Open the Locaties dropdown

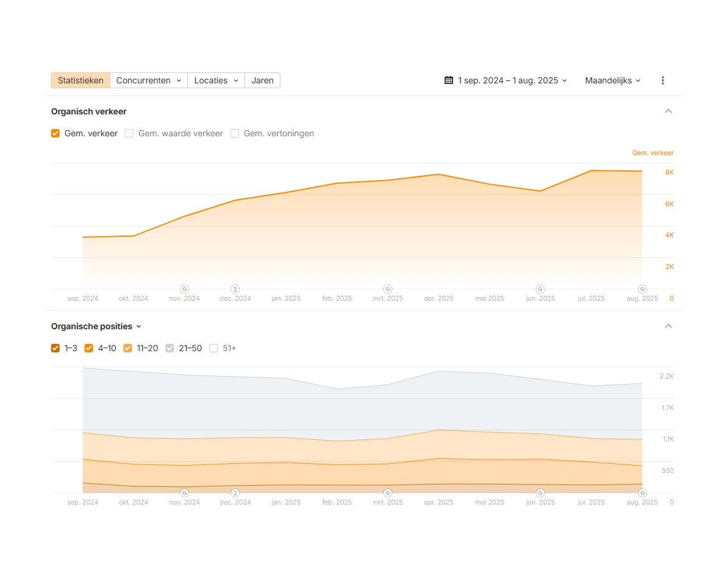click(216, 80)
